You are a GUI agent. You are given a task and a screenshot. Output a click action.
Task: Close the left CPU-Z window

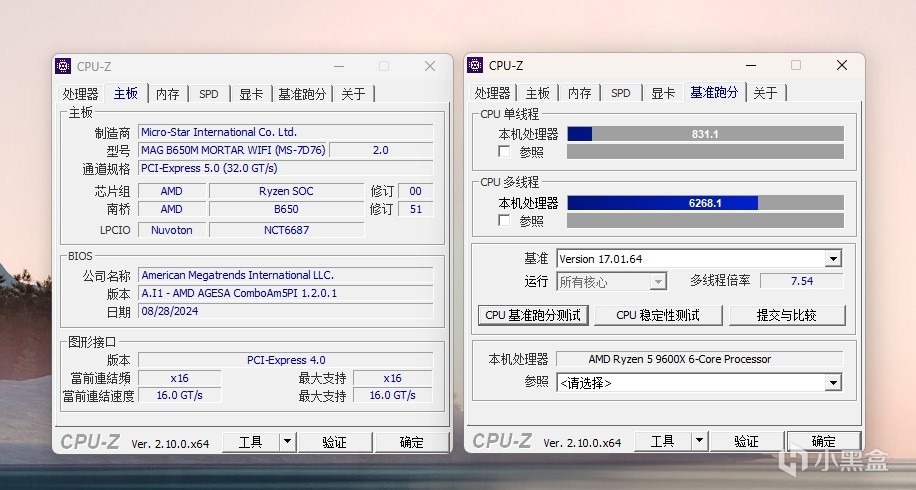430,66
